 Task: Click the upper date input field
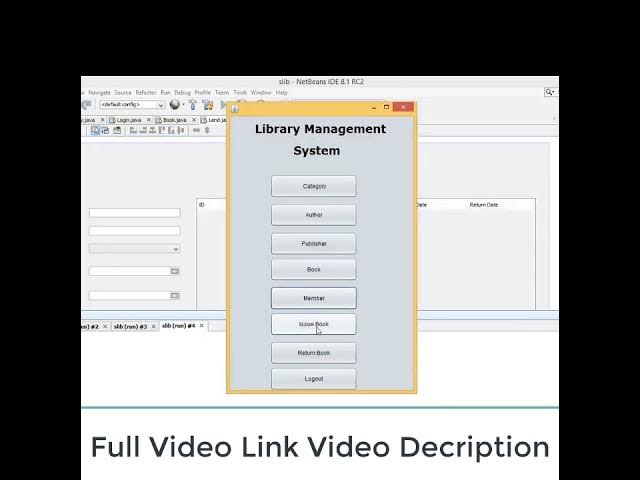coord(129,271)
